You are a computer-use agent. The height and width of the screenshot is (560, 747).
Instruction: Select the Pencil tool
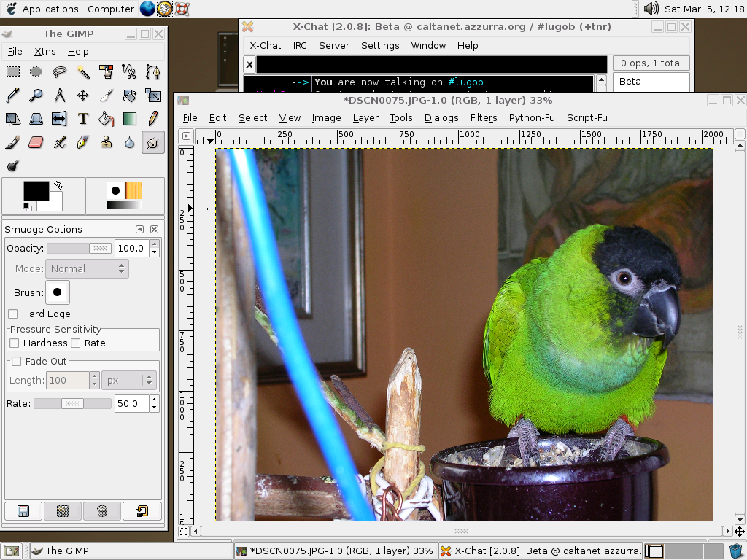pyautogui.click(x=153, y=119)
